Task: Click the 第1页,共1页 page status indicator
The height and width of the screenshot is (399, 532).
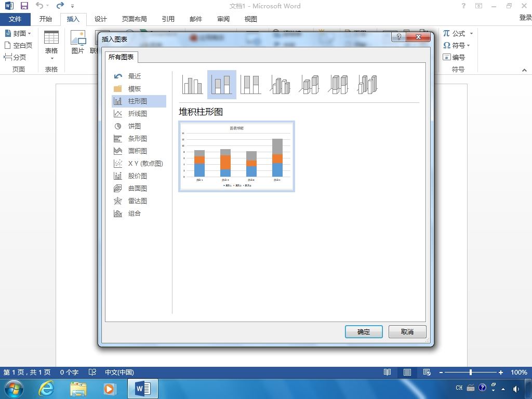Action: click(27, 372)
